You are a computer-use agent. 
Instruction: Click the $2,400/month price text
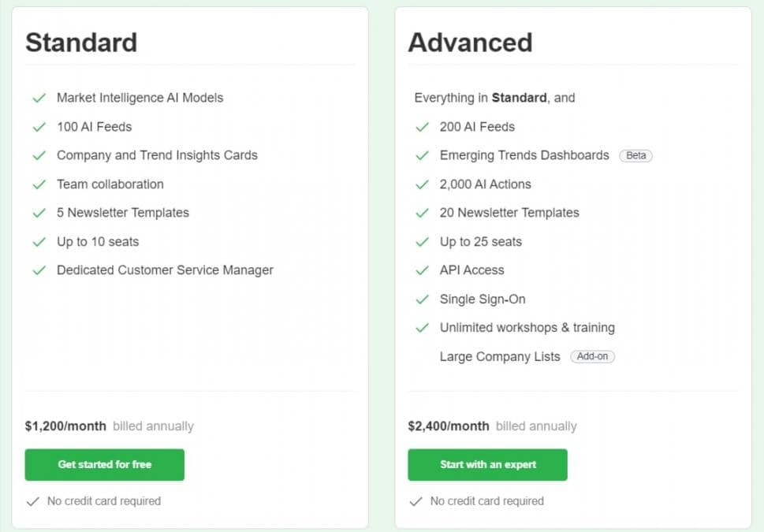pyautogui.click(x=449, y=426)
